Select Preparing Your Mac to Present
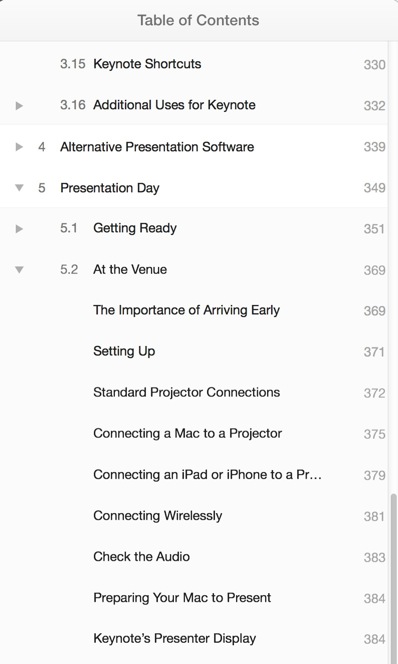 (x=182, y=598)
